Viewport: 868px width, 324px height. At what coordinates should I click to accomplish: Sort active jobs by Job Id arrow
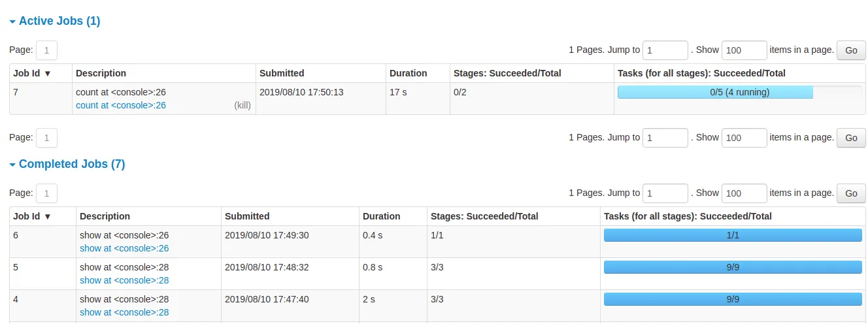(x=47, y=74)
